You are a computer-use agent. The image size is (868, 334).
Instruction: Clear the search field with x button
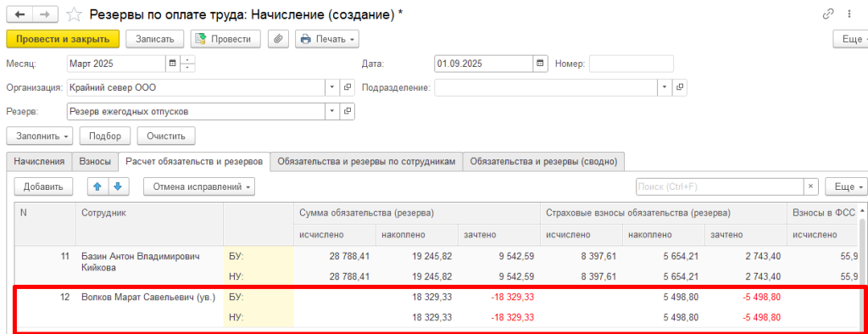click(x=811, y=186)
